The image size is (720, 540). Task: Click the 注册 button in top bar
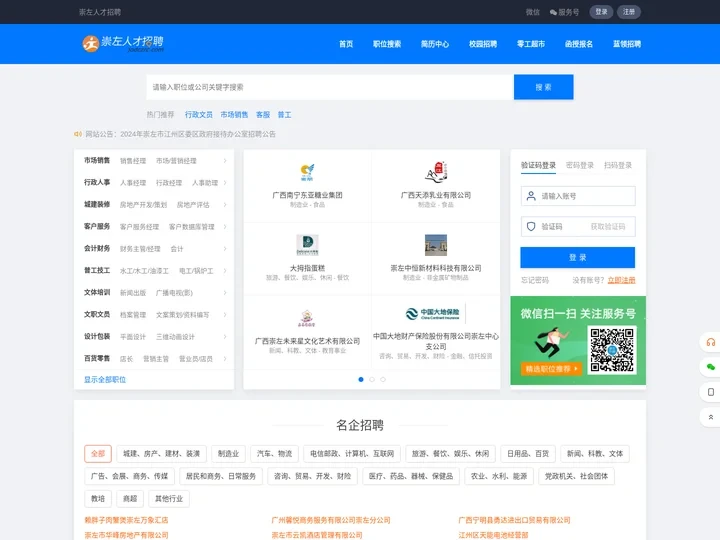click(629, 12)
